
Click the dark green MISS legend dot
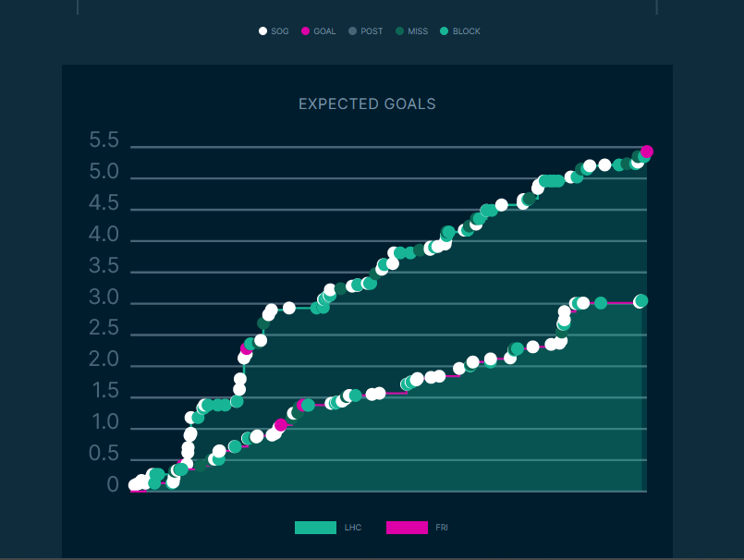pos(399,31)
